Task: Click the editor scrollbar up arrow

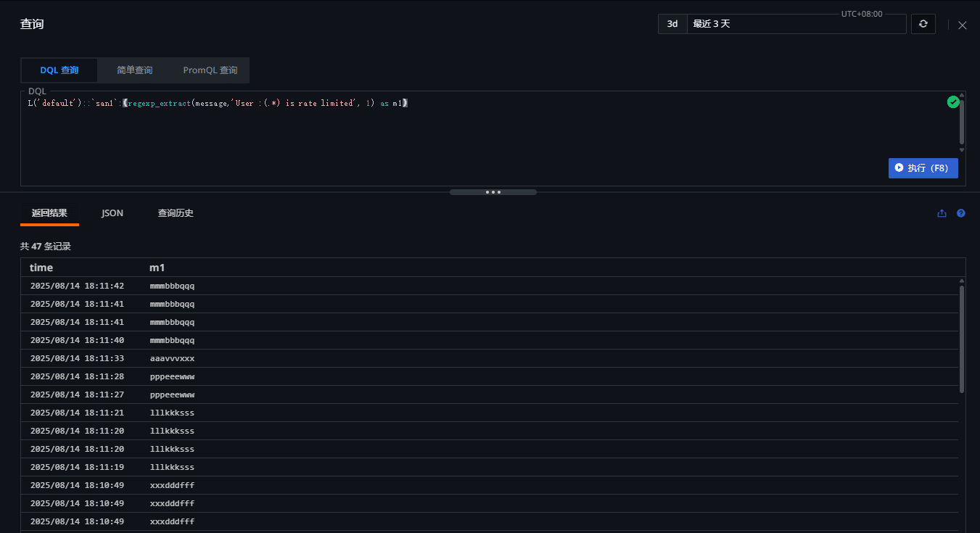Action: [x=962, y=95]
